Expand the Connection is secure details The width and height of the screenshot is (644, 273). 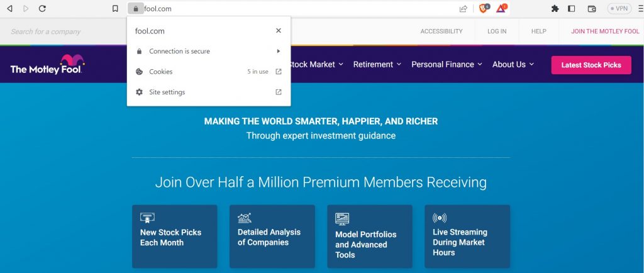pyautogui.click(x=208, y=51)
